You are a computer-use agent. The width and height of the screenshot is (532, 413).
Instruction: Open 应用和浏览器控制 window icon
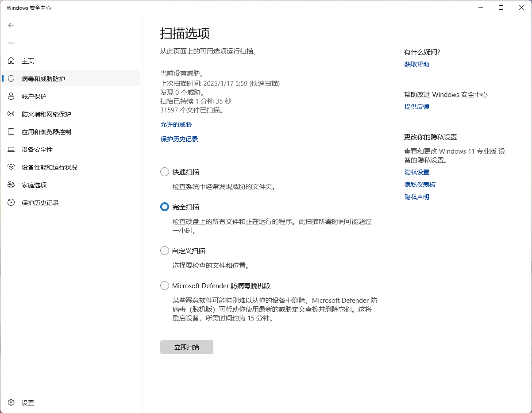pos(12,132)
